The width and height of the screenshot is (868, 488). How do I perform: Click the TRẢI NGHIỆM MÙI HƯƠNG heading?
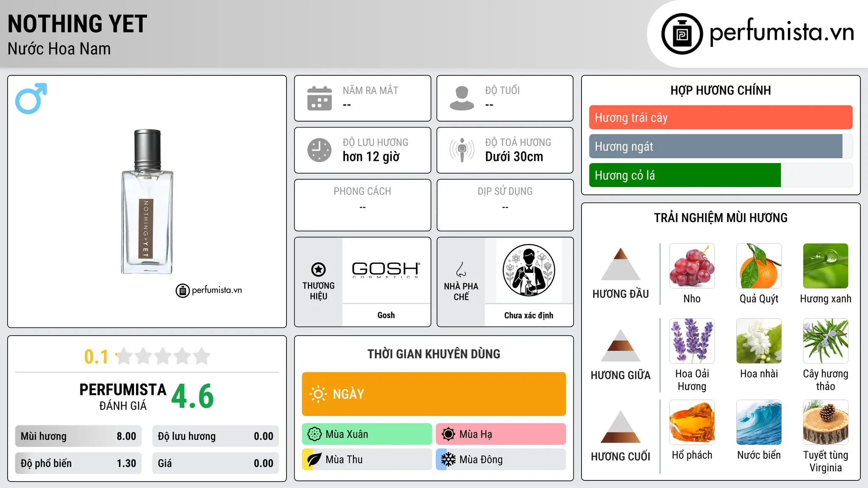721,218
